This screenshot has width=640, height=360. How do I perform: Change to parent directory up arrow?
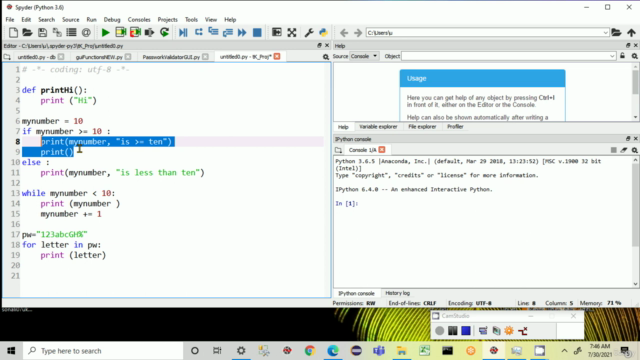click(631, 33)
